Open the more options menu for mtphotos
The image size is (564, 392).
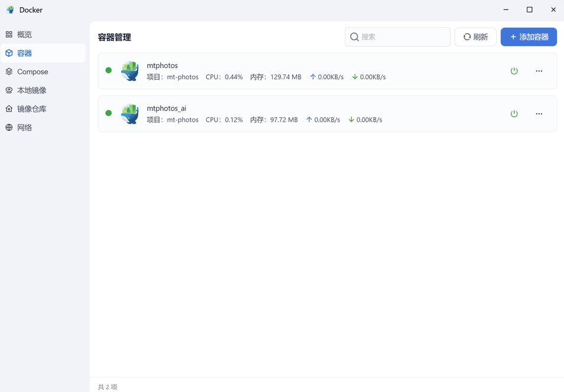[x=539, y=71]
